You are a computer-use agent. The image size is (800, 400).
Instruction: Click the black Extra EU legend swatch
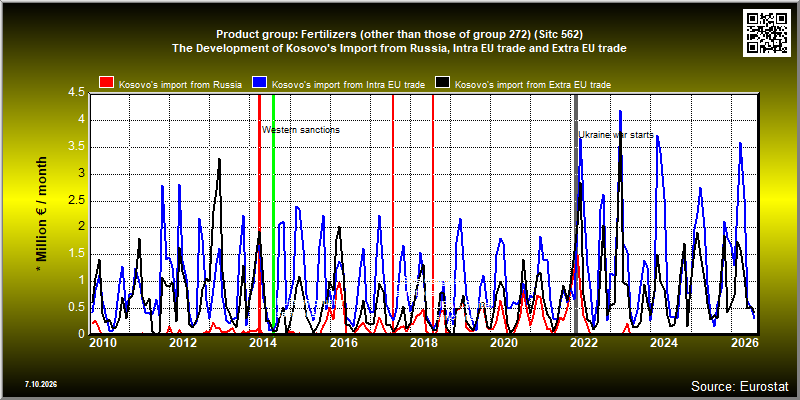click(x=442, y=83)
